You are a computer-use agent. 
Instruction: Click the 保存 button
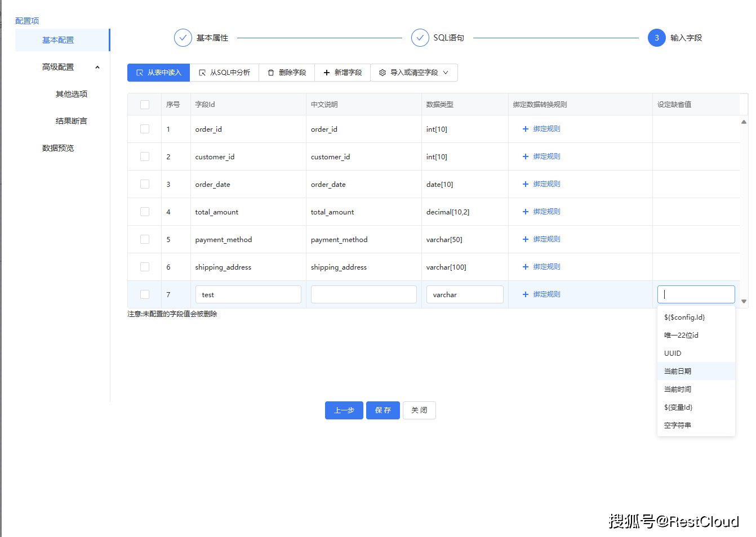383,410
